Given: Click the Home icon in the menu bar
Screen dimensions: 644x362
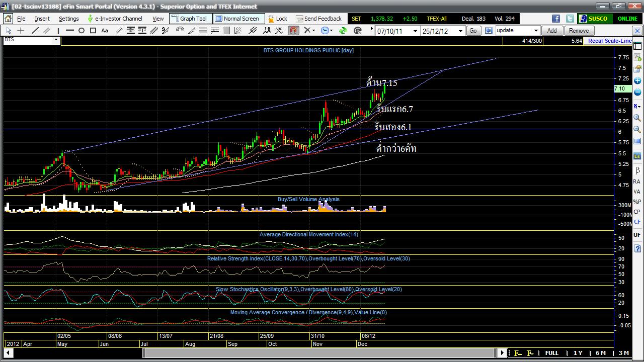Looking at the screenshot, I should (x=8, y=19).
